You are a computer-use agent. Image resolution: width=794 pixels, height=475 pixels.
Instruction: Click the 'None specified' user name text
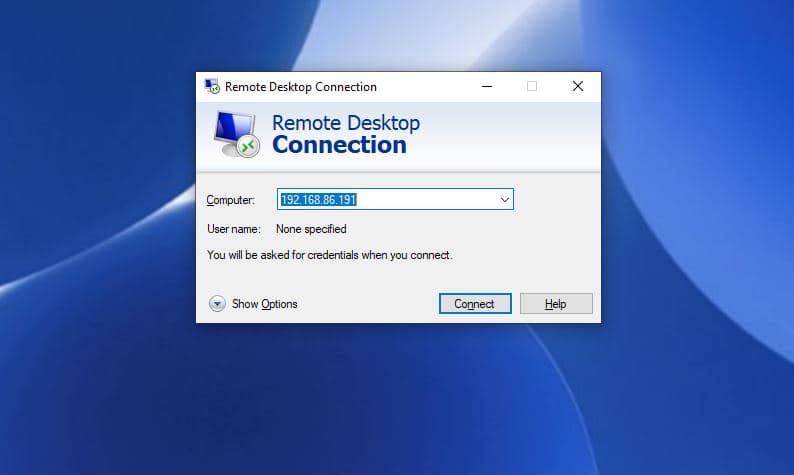(311, 229)
